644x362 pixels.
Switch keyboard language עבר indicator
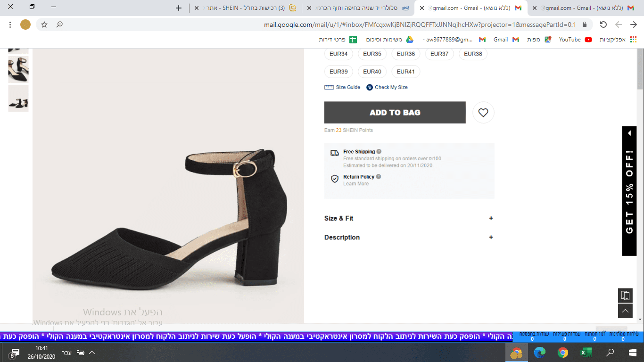pyautogui.click(x=66, y=353)
